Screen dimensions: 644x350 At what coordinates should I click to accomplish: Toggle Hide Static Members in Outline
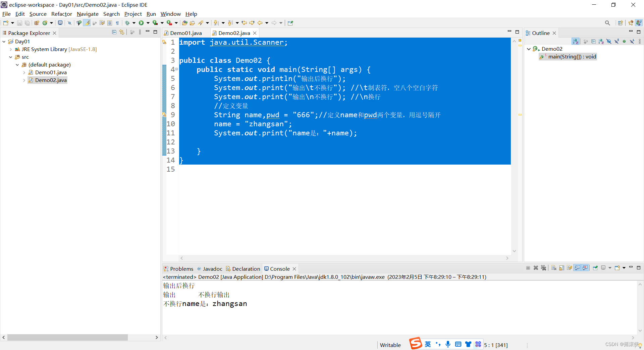point(616,41)
